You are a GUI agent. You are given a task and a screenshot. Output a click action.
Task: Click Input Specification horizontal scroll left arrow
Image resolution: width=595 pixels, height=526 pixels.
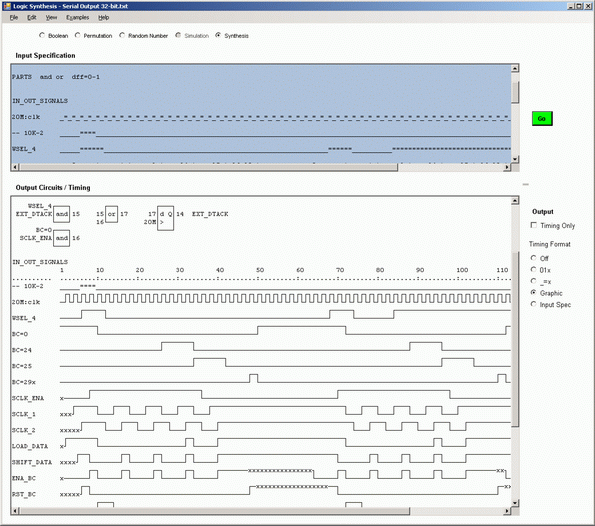pos(15,167)
